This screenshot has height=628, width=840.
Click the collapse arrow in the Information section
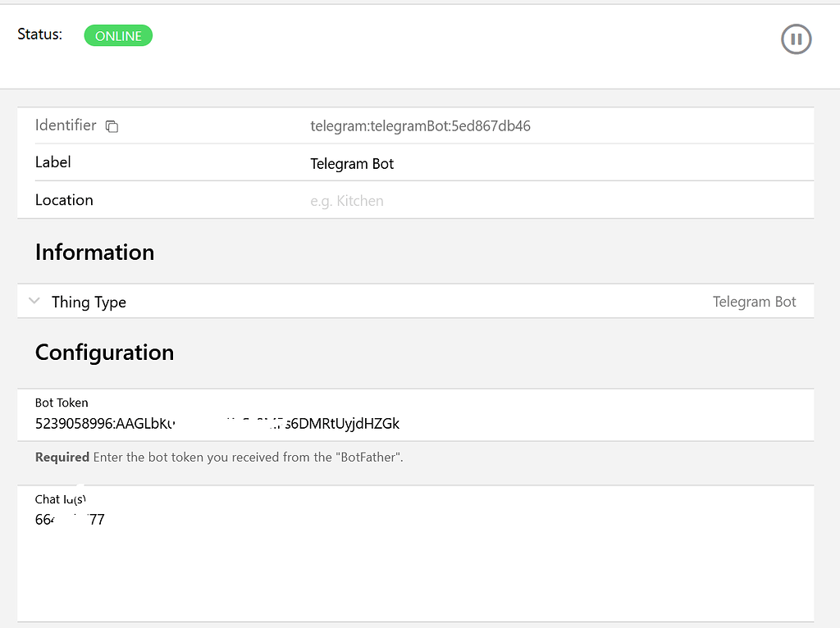(34, 301)
